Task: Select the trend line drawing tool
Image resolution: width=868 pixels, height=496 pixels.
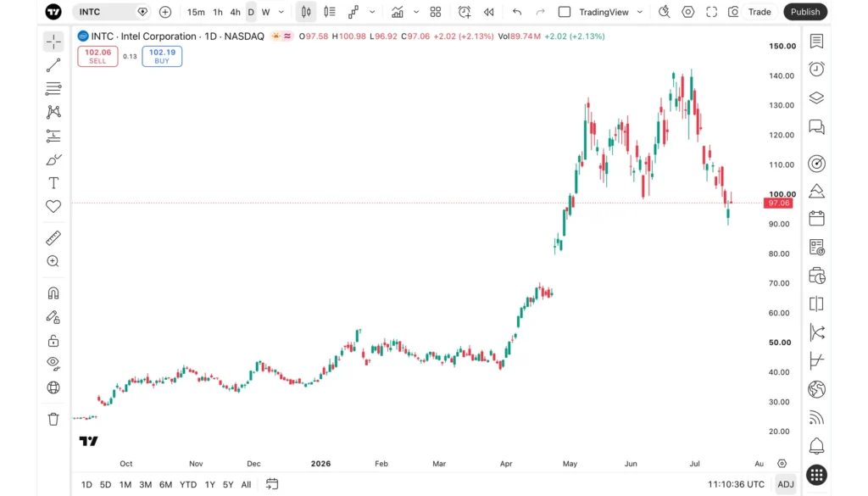Action: point(53,65)
